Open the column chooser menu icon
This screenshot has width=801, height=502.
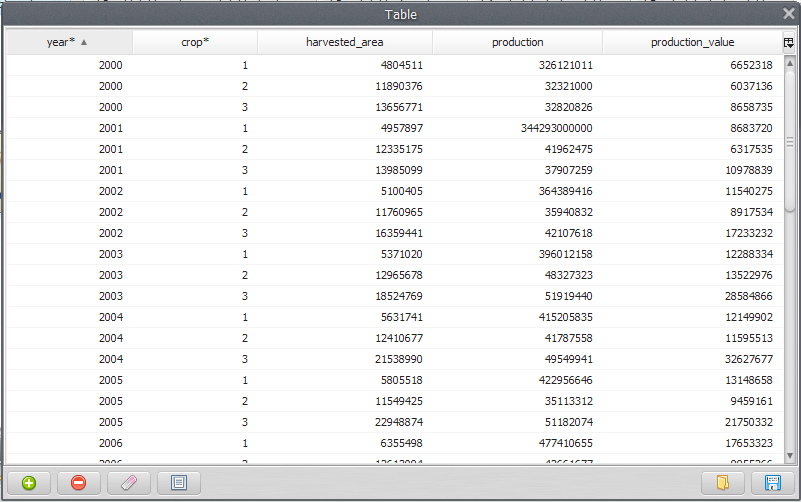tap(789, 43)
